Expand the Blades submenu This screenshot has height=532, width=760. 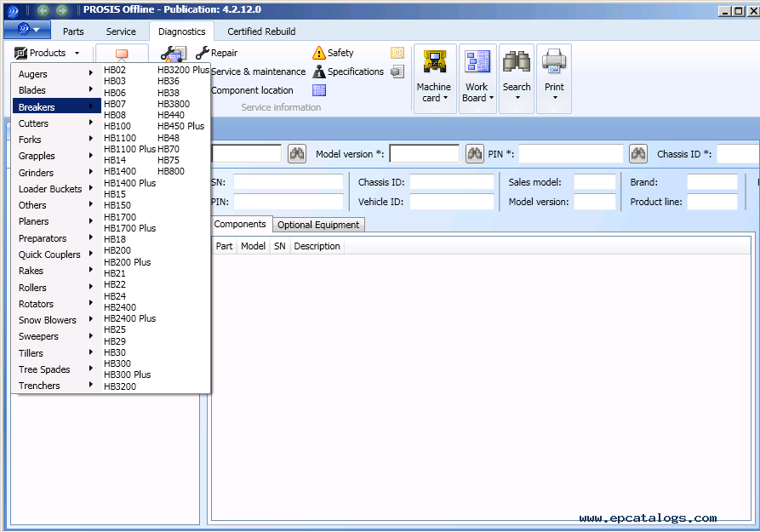(x=57, y=90)
